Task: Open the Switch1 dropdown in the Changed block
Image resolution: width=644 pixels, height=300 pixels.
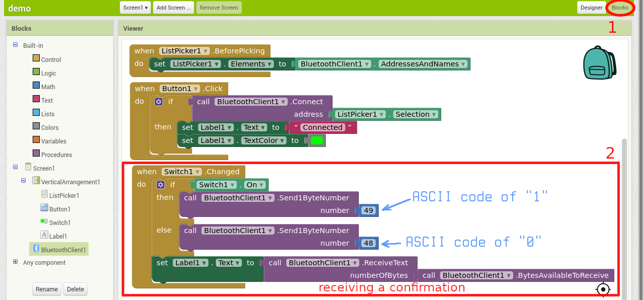Action: [x=181, y=172]
